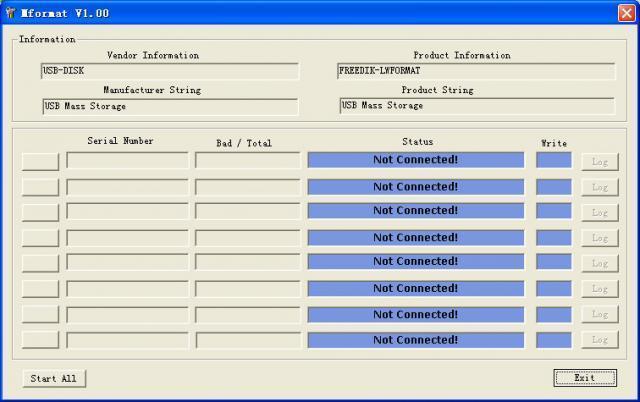
Task: Click the fifth row Not Connected! status bar
Action: tap(416, 262)
